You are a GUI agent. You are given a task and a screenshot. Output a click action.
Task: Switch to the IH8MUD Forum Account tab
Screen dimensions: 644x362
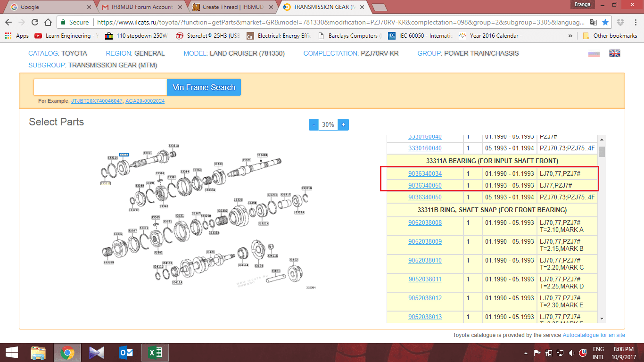(x=141, y=7)
